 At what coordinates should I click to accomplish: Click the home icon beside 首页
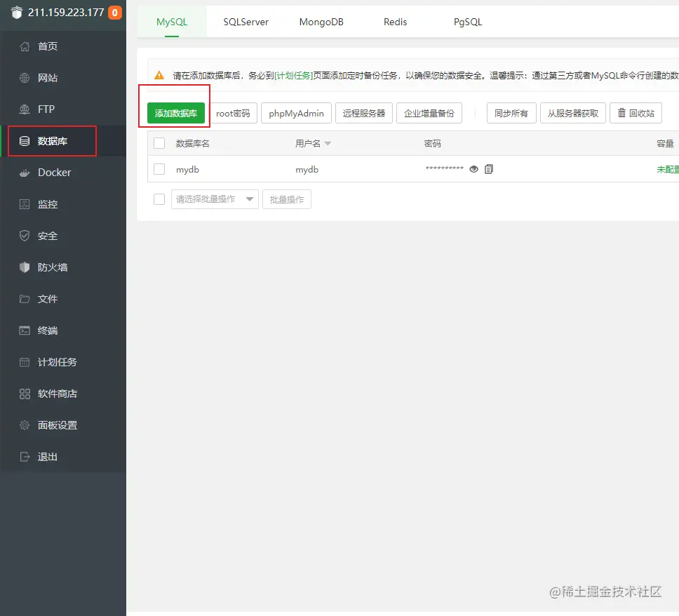25,46
